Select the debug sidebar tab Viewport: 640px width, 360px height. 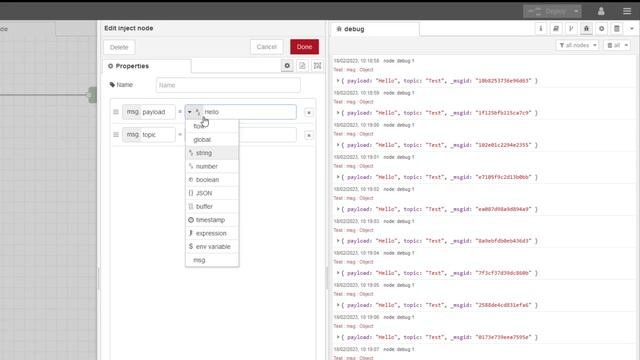[375, 29]
